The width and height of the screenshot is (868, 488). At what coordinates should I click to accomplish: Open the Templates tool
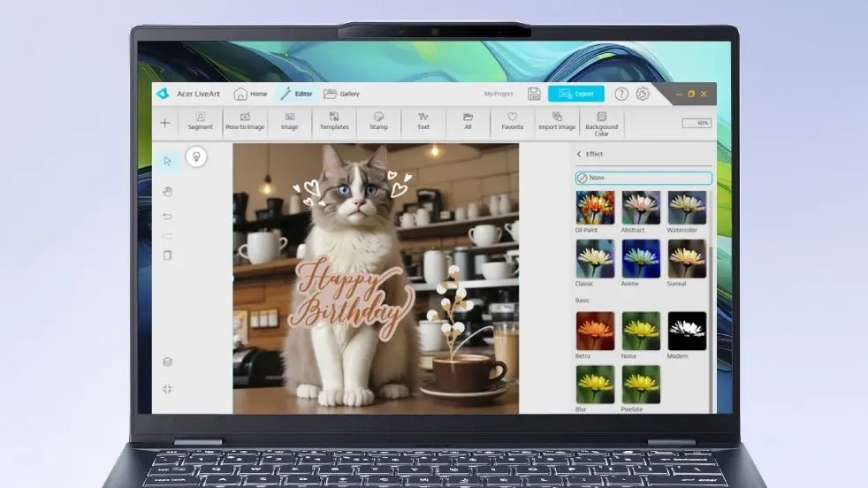point(334,121)
